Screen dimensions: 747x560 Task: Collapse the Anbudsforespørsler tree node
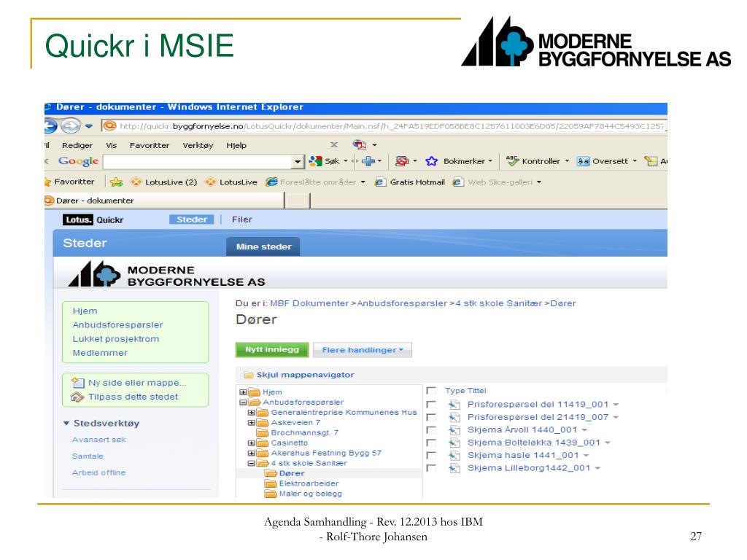click(x=243, y=402)
